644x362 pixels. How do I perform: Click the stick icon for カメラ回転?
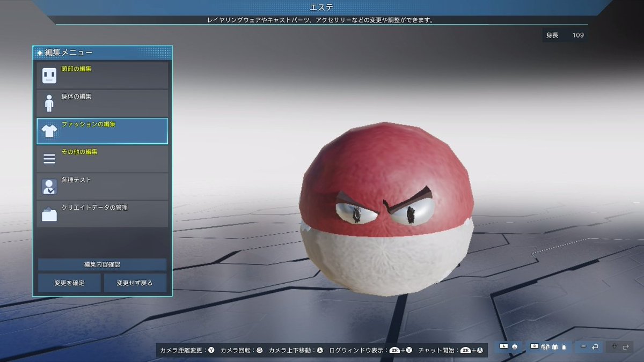(260, 350)
